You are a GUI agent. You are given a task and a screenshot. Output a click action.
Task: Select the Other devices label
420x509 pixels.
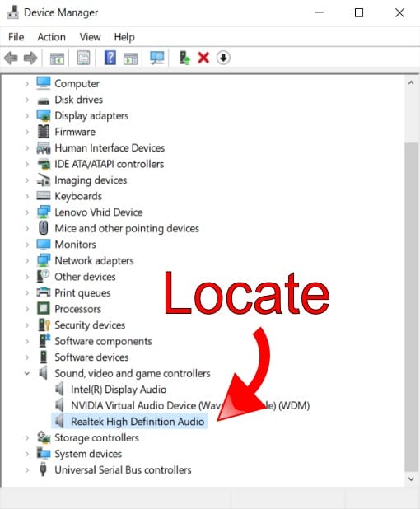[x=85, y=277]
